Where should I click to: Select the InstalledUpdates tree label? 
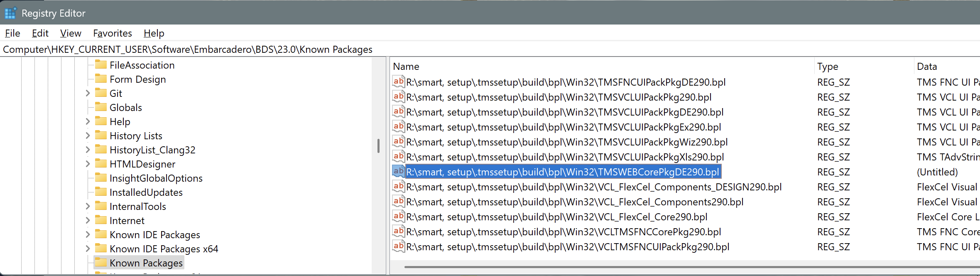[146, 192]
